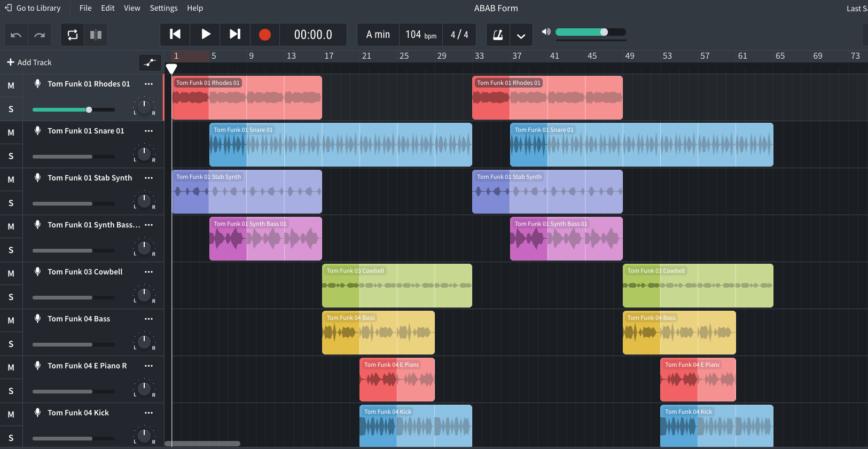The image size is (868, 449).
Task: Click the split region tool icon
Action: coord(96,35)
